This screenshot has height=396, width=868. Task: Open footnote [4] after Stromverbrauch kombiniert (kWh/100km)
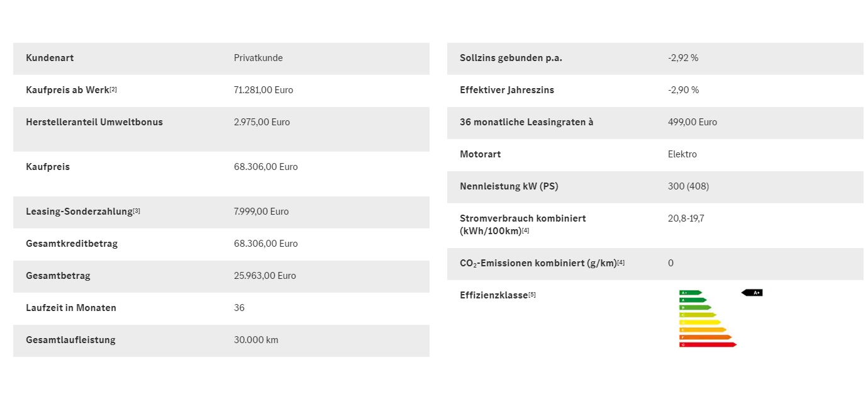[525, 230]
